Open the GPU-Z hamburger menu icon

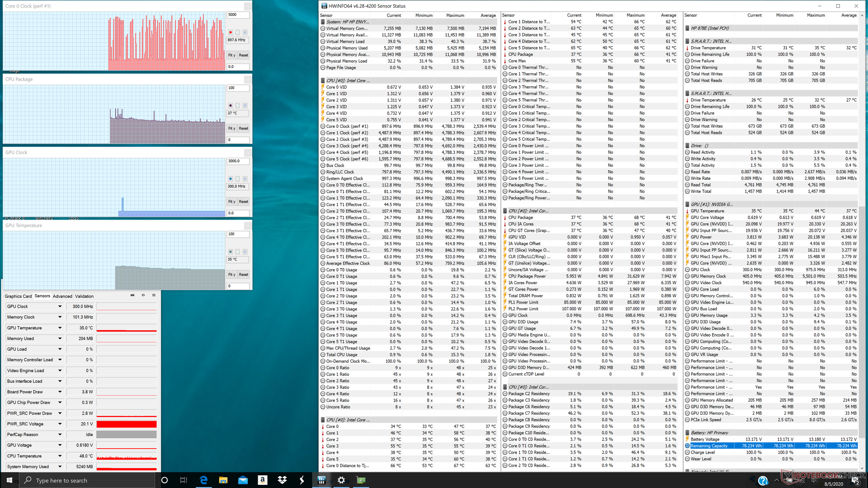154,295
